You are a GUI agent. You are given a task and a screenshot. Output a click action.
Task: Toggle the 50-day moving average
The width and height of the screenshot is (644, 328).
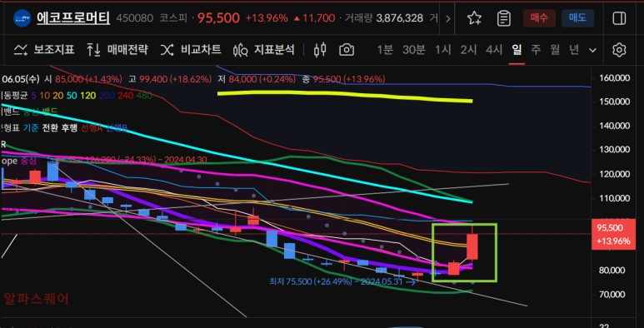click(72, 96)
